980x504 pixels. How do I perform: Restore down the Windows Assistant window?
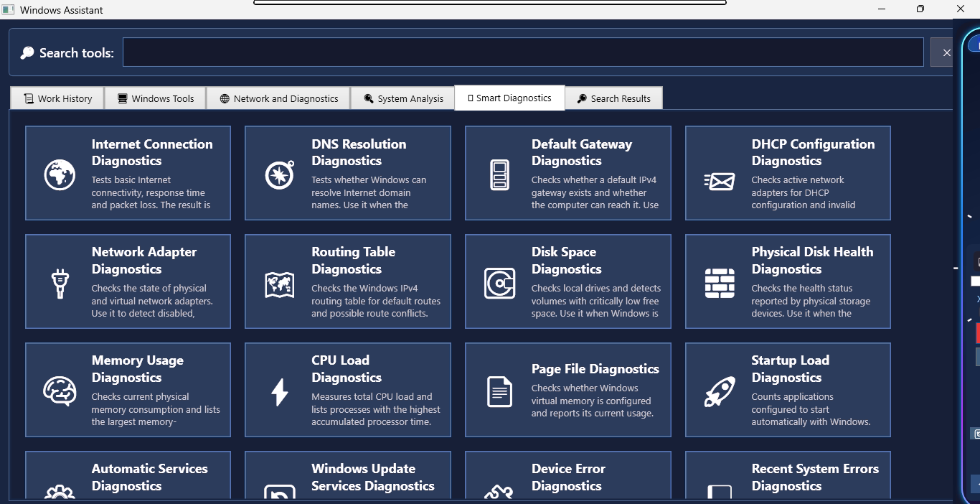920,9
